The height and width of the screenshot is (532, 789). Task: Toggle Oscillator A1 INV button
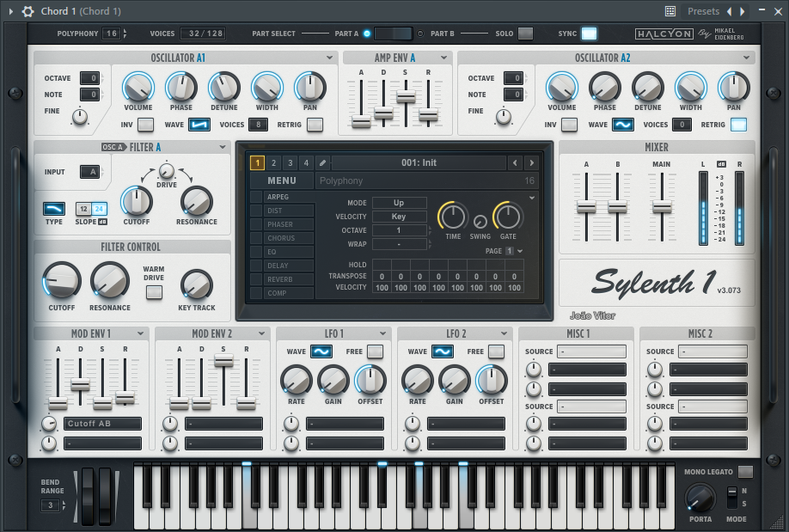click(x=145, y=125)
